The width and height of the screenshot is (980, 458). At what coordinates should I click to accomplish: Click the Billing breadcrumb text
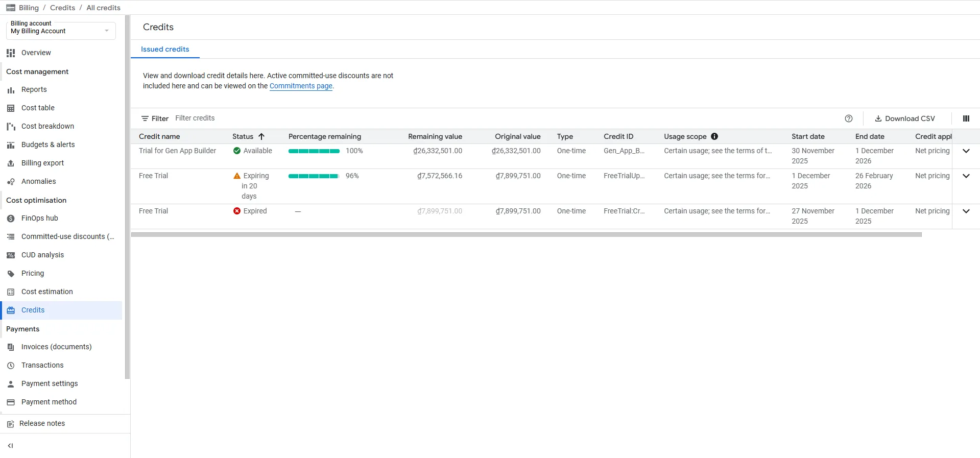(x=29, y=8)
